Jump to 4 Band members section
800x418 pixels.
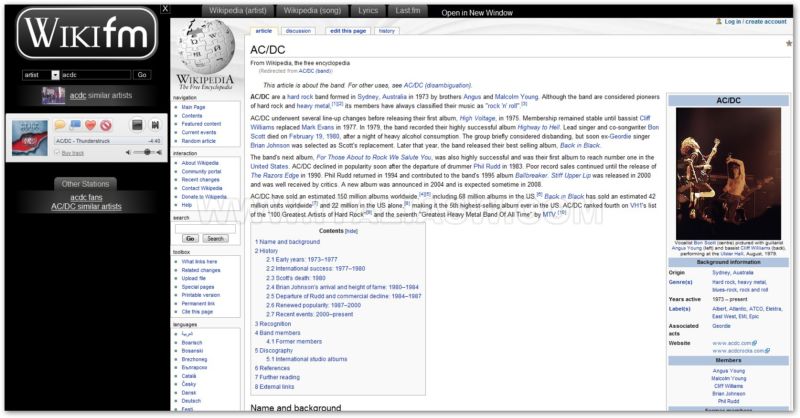click(x=278, y=333)
